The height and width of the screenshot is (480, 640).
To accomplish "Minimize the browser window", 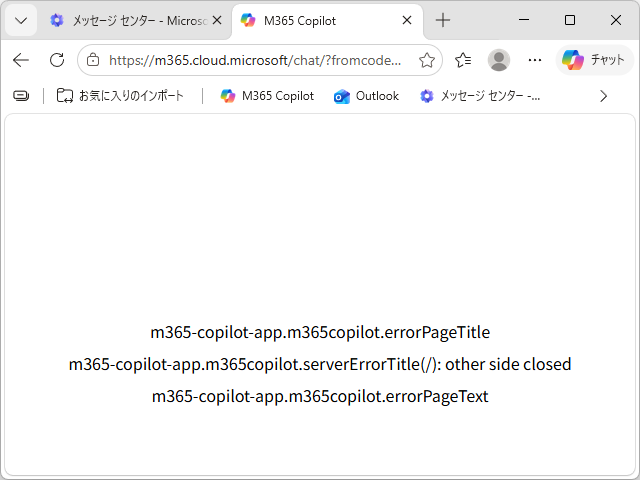I will (x=524, y=20).
